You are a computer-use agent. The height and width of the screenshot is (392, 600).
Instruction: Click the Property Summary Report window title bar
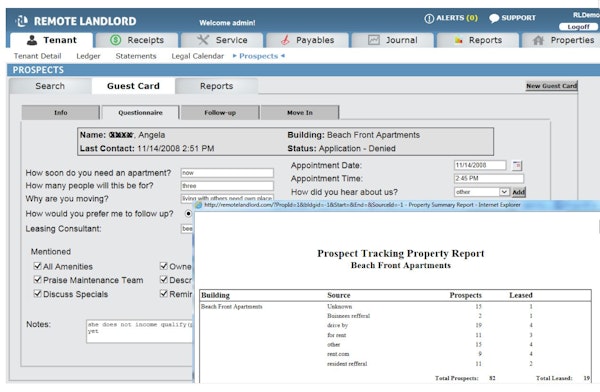click(x=397, y=205)
